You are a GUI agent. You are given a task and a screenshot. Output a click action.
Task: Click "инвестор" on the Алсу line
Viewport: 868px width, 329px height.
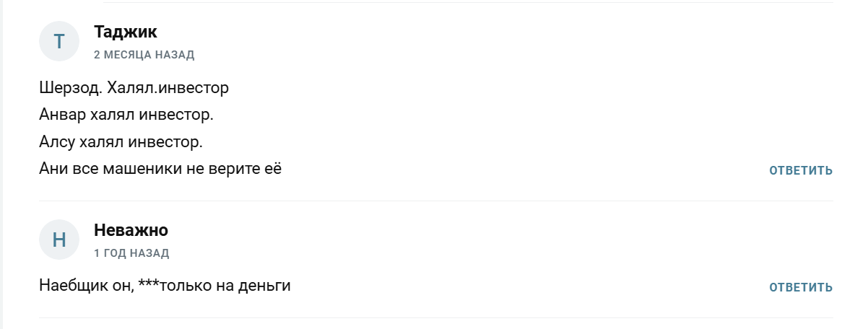(x=171, y=142)
